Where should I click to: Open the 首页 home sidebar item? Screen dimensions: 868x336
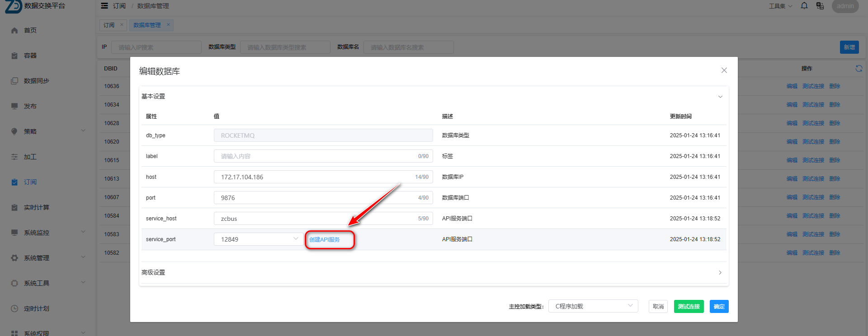pyautogui.click(x=30, y=30)
